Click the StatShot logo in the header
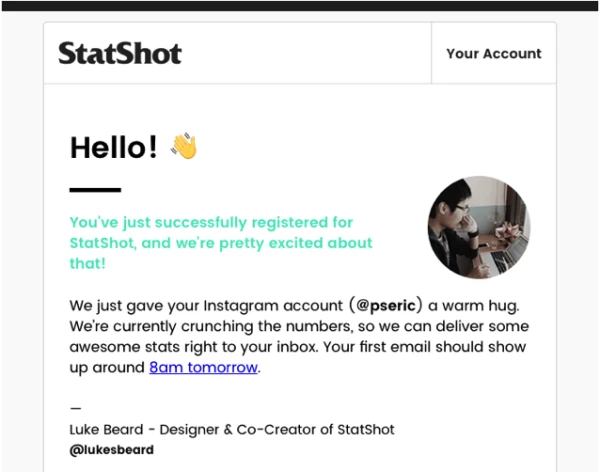 [x=120, y=53]
